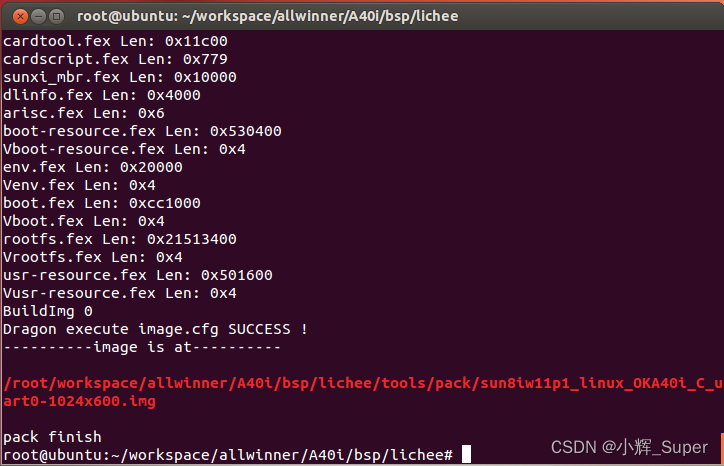
Task: Select the line 'usr-resource.fex Len: 0x501600'
Action: [138, 275]
